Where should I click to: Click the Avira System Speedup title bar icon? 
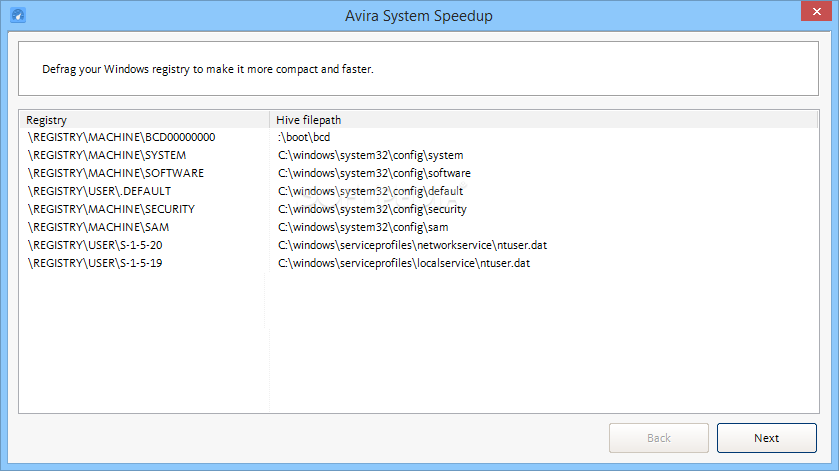(18, 15)
